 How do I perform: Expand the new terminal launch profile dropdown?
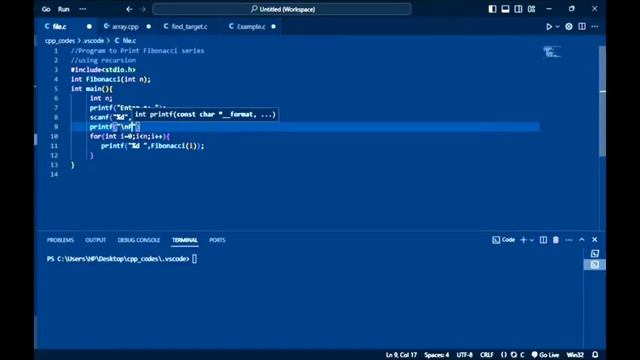click(x=532, y=240)
